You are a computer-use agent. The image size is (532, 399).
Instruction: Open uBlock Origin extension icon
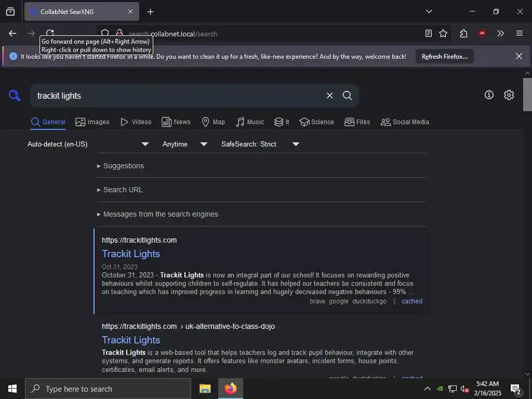[x=482, y=33]
